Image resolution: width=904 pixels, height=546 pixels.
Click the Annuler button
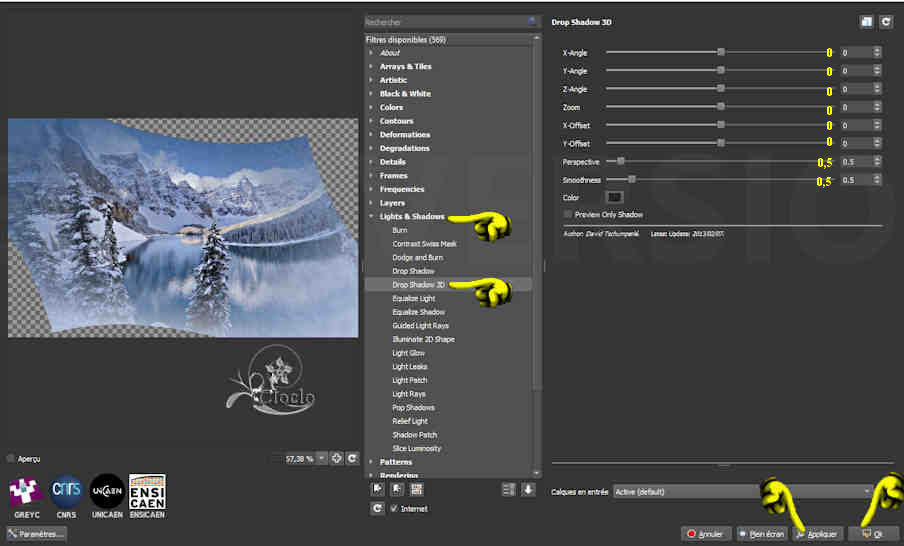pos(706,534)
